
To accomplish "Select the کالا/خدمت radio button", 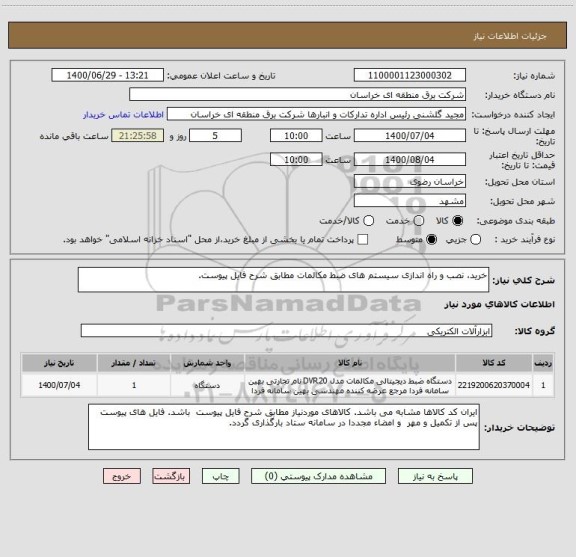I will click(x=368, y=220).
